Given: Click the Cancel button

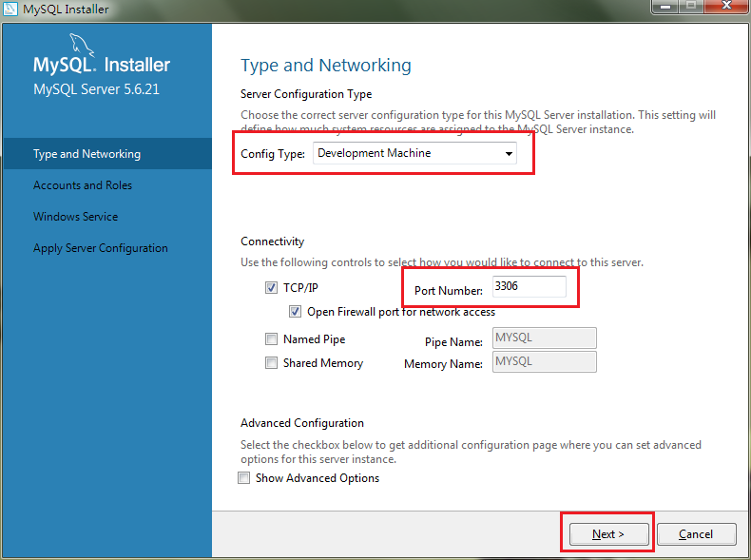Looking at the screenshot, I should click(x=697, y=533).
